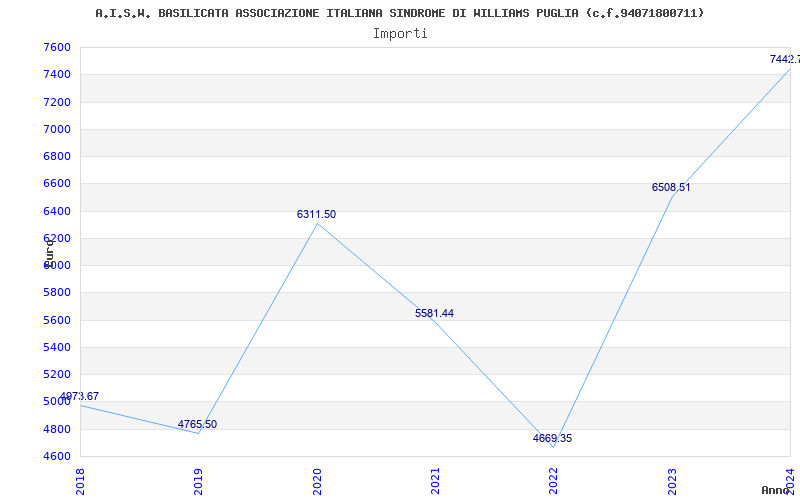This screenshot has height=500, width=800.
Task: Click the 2022 lowest point on line
Action: (554, 447)
